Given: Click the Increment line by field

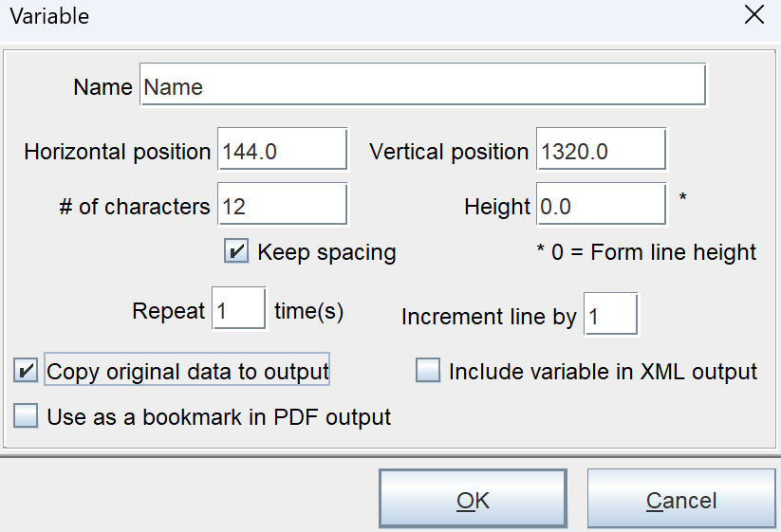Looking at the screenshot, I should [x=610, y=317].
